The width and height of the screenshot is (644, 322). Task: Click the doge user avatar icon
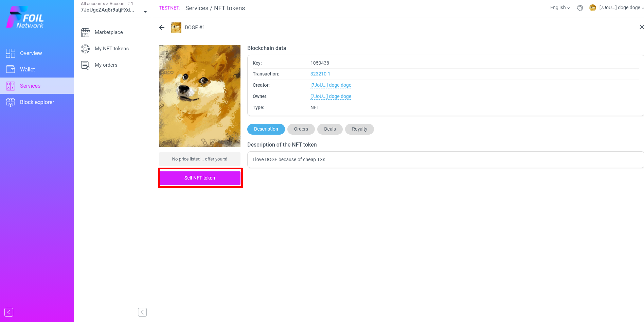[593, 8]
